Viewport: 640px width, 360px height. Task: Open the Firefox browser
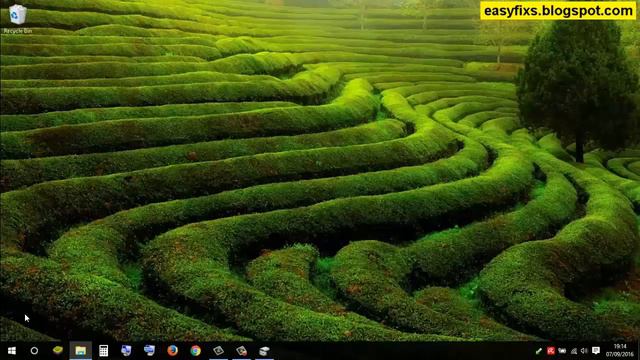pyautogui.click(x=172, y=351)
